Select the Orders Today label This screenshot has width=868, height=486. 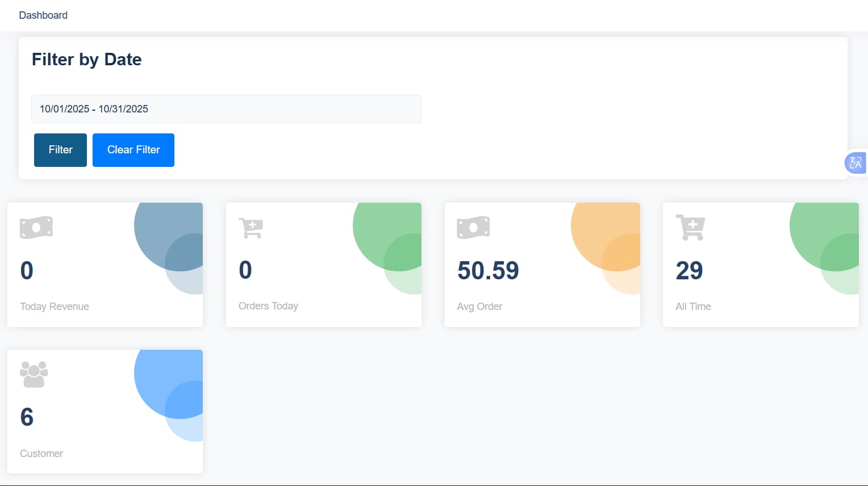tap(268, 306)
